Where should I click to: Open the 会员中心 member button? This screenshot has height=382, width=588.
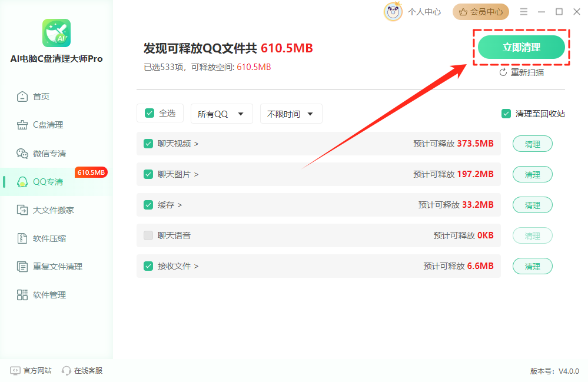coord(481,12)
